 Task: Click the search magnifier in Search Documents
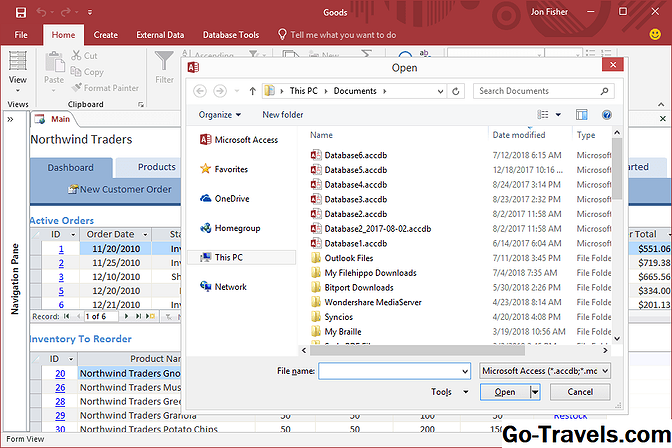click(x=604, y=91)
